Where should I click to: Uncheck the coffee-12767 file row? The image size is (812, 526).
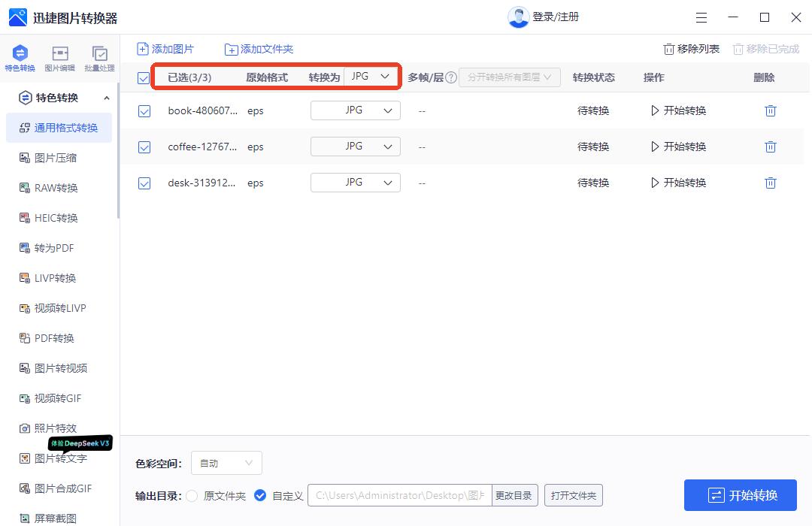tap(144, 147)
